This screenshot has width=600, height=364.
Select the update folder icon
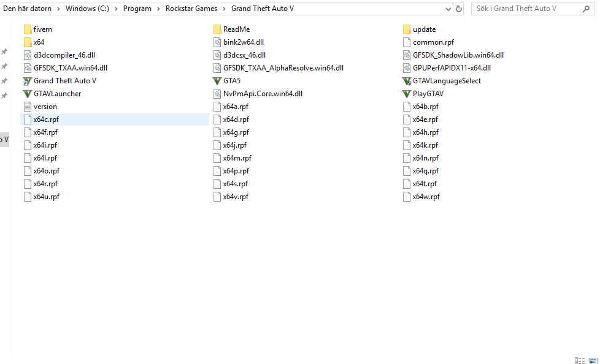coord(407,29)
